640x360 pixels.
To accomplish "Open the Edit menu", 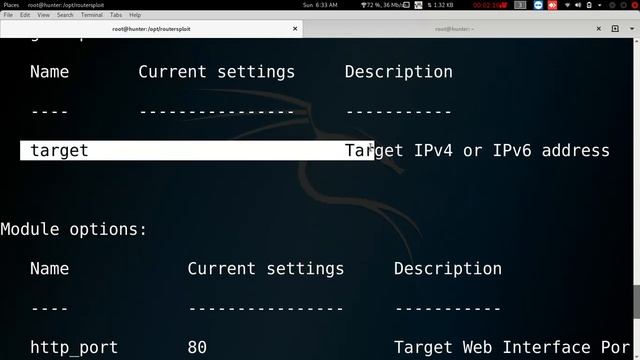I will coord(25,15).
